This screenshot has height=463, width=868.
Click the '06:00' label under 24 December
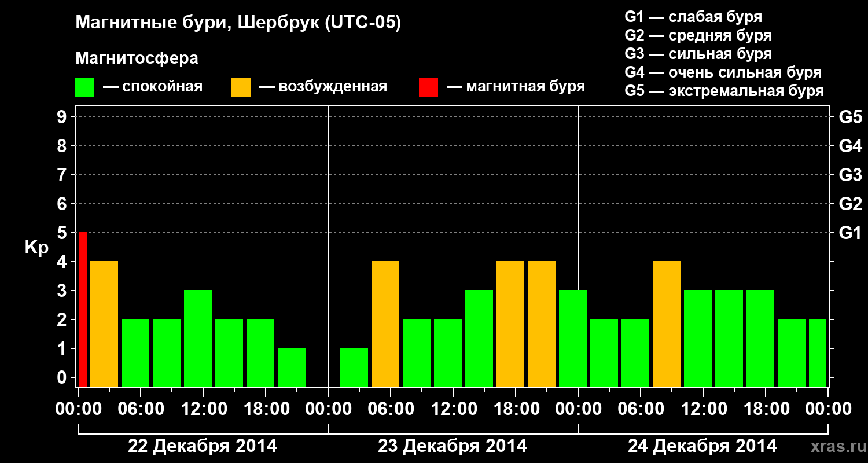tap(641, 409)
